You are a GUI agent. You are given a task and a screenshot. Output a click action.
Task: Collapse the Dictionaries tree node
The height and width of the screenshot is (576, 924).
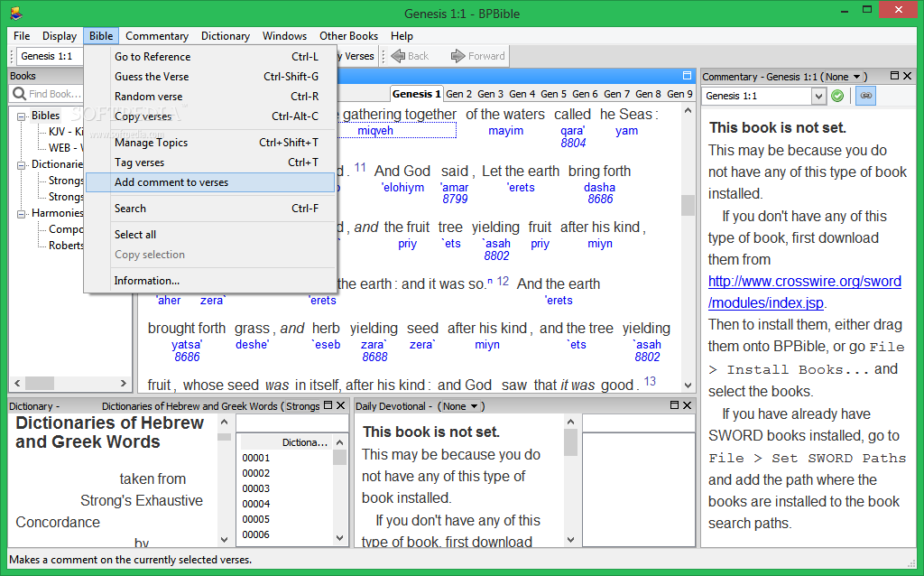point(22,165)
